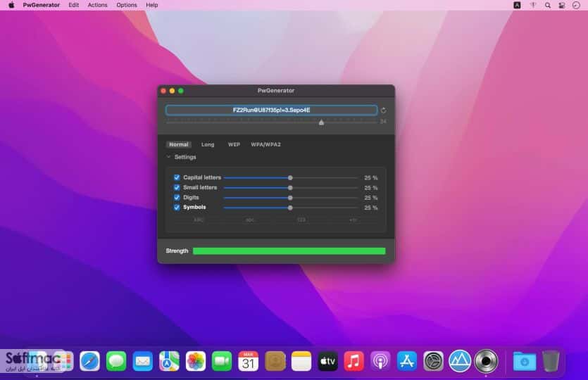Open the Trash in the Dock
The height and width of the screenshot is (380, 588).
551,361
